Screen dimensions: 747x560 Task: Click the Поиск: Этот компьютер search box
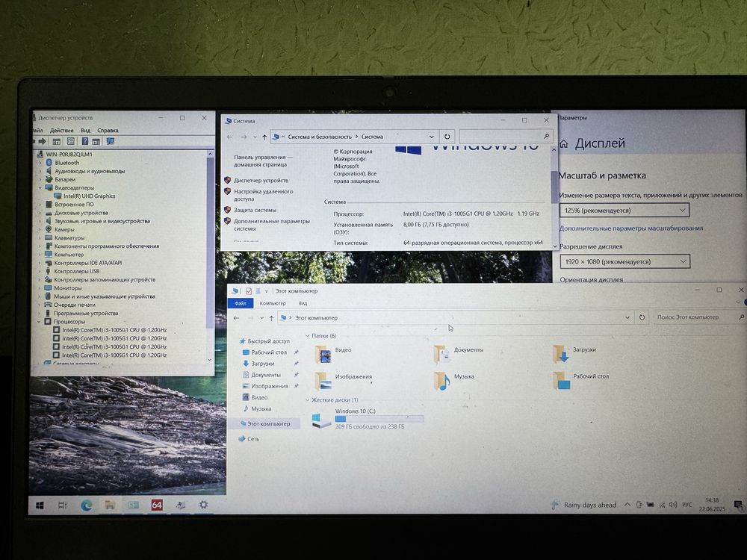coord(699,317)
